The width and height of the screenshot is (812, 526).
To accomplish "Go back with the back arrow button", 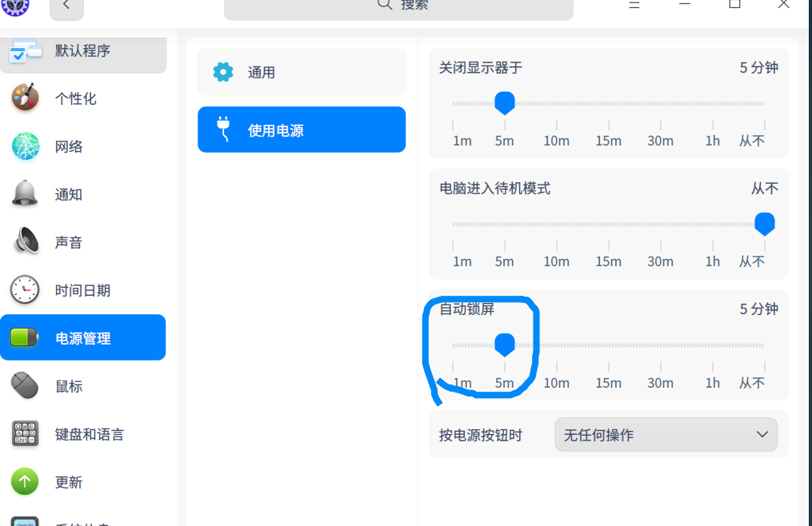I will [66, 6].
